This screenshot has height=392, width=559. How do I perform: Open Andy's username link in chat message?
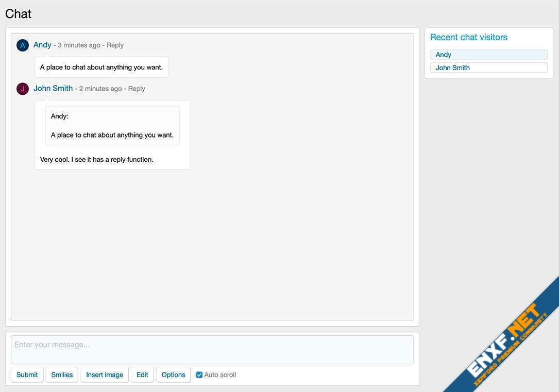42,45
